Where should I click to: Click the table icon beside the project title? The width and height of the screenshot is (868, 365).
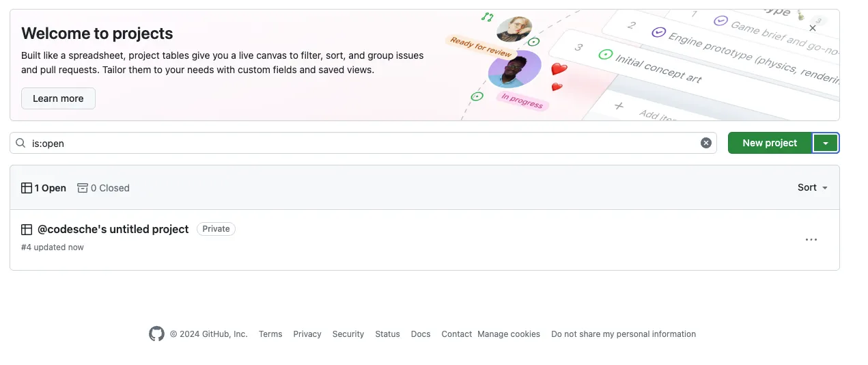pos(27,230)
